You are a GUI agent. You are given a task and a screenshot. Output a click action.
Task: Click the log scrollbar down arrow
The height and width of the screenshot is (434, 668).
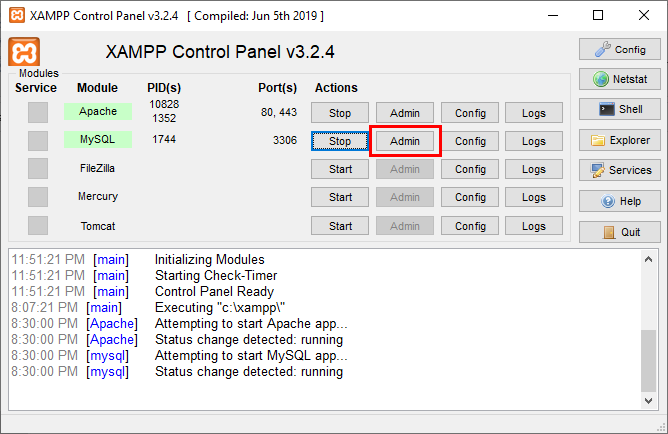tap(648, 401)
